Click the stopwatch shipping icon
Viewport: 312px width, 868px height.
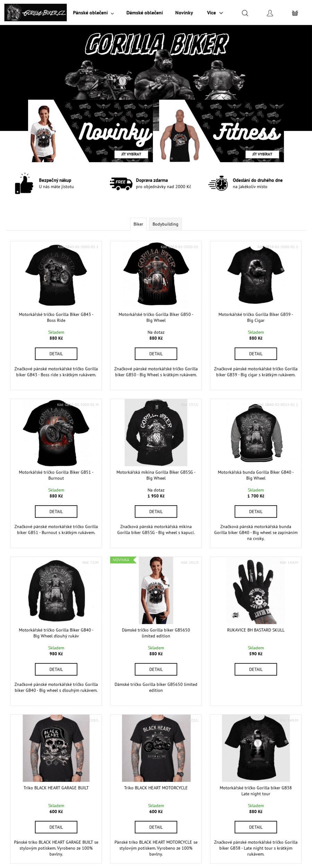tap(218, 183)
